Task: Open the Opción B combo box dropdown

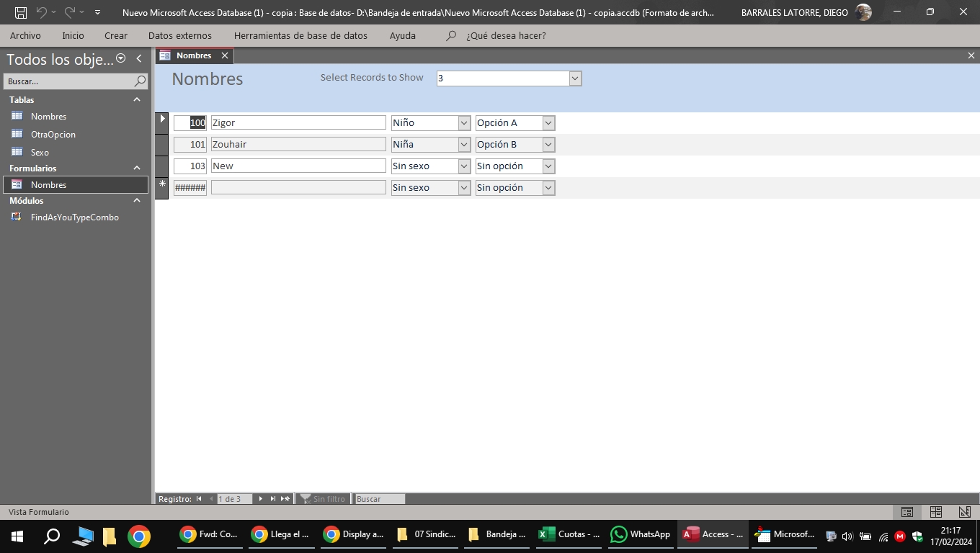Action: pos(548,145)
